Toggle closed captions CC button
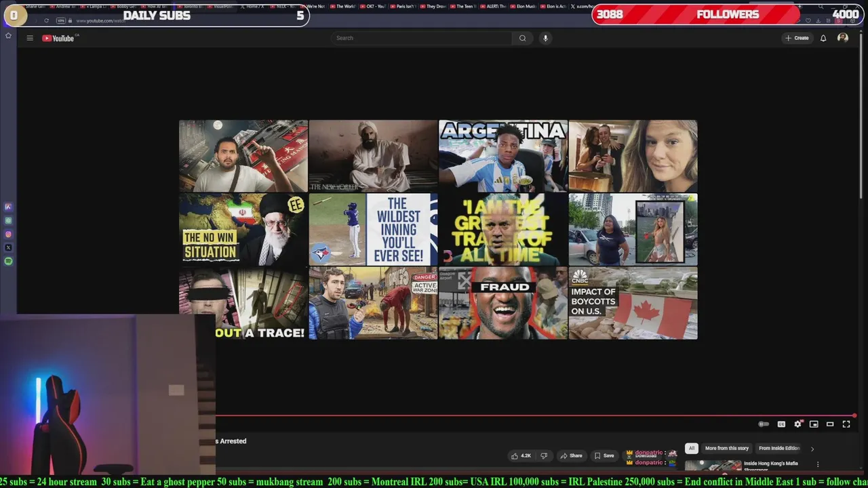This screenshot has width=868, height=488. coord(781,424)
